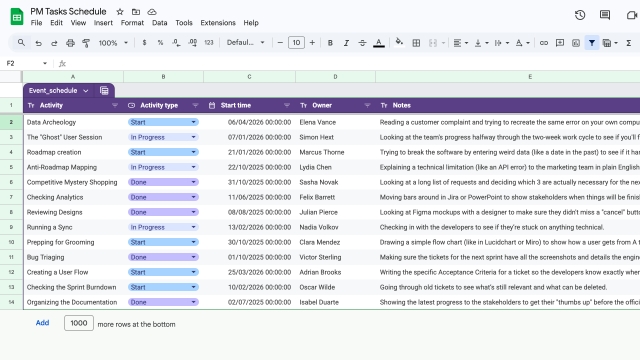
Task: Increase decimal places
Action: pos(193,42)
